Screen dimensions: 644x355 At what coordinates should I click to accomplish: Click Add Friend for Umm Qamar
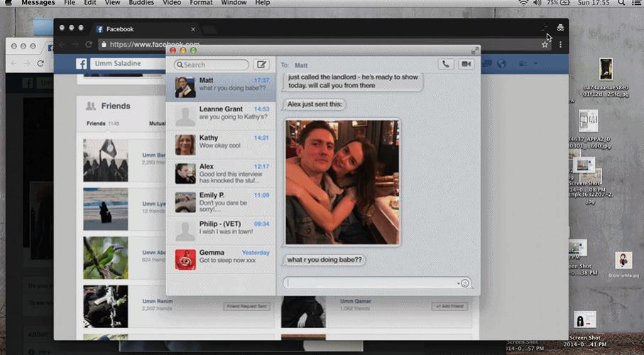coord(449,306)
